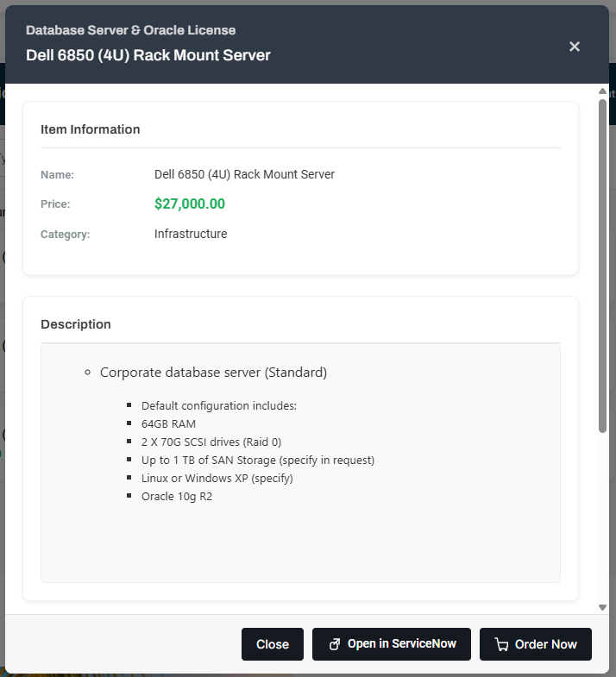
Task: Click the Category: label
Action: pyautogui.click(x=66, y=235)
